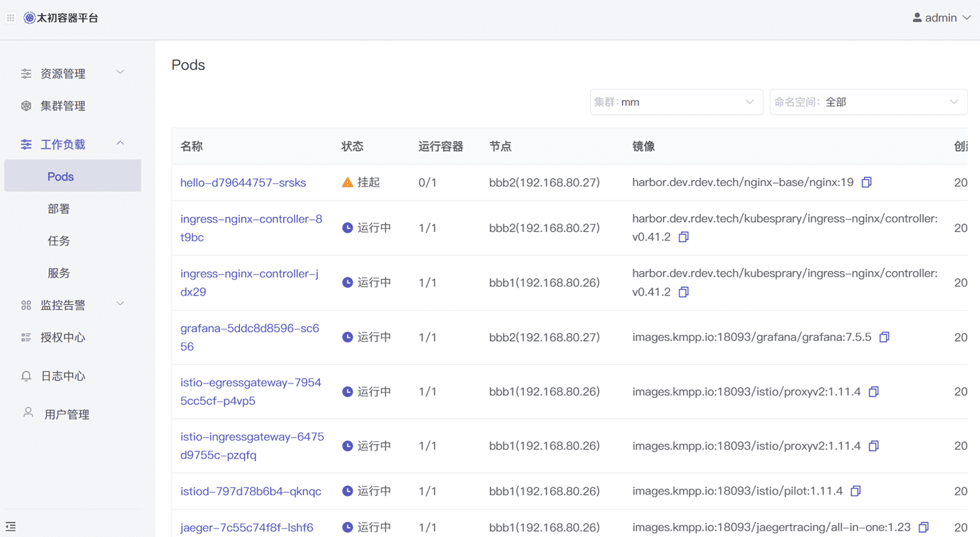
Task: Click the 0/1 running containers cell
Action: pyautogui.click(x=427, y=182)
